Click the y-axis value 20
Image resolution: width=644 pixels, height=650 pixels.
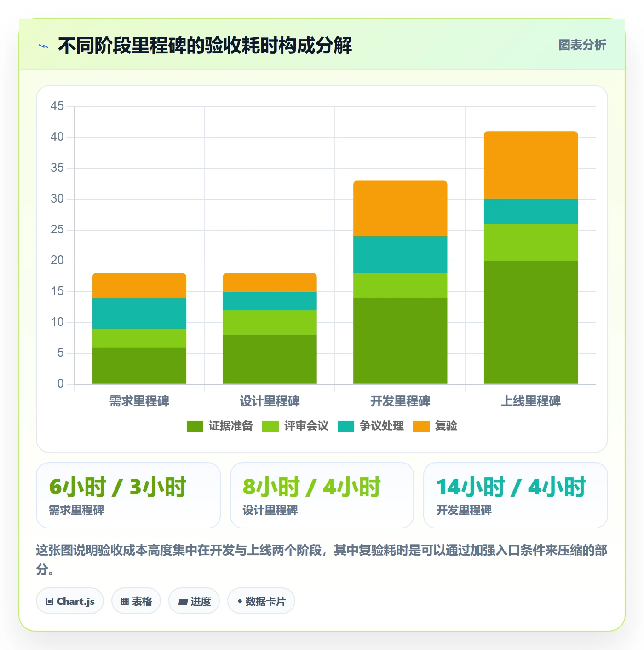tap(57, 261)
